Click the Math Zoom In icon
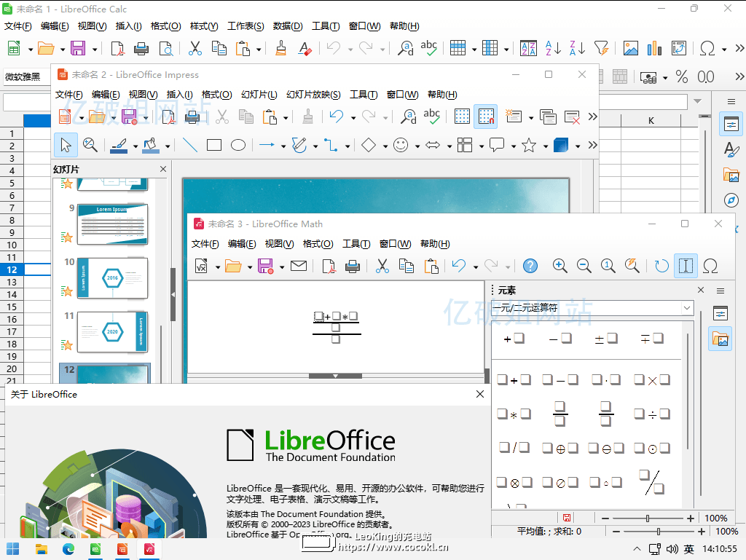 pos(560,266)
